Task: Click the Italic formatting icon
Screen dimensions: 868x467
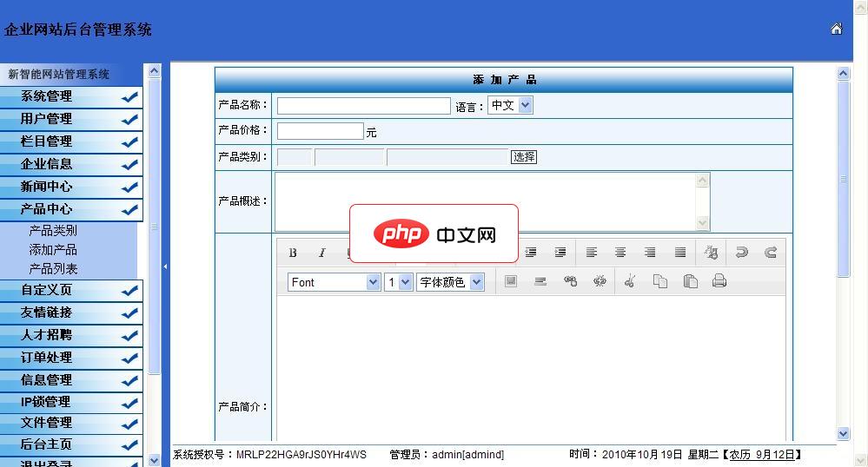Action: (321, 253)
